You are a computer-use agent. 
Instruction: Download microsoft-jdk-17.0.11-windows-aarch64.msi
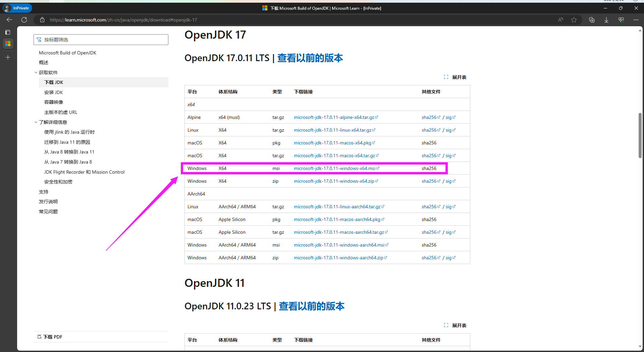tap(341, 245)
